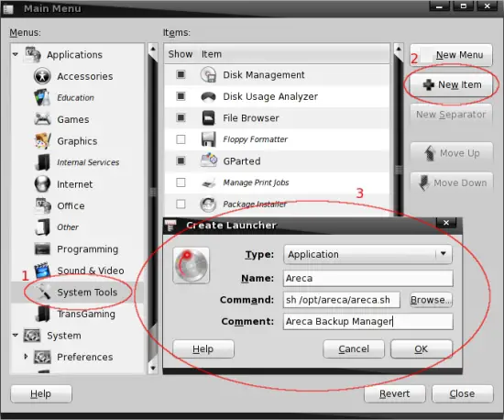Click the File Browser item icon
This screenshot has height=420, width=504.
coord(208,117)
